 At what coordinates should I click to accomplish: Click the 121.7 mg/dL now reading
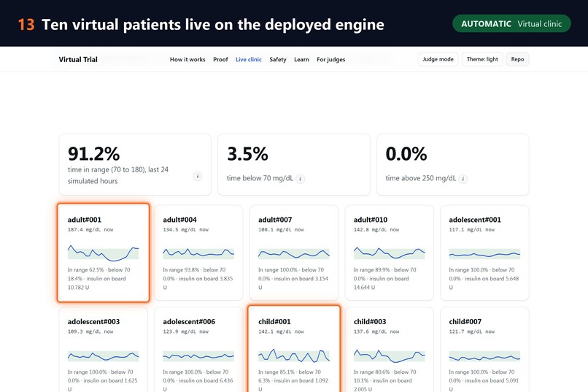(x=472, y=331)
